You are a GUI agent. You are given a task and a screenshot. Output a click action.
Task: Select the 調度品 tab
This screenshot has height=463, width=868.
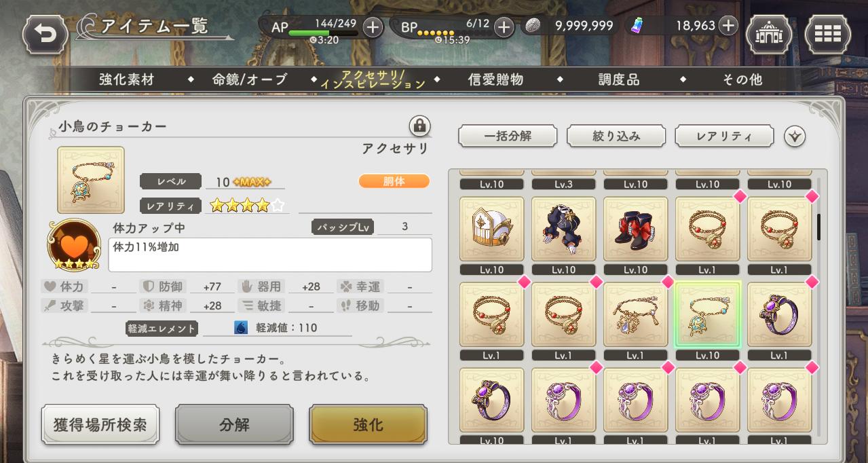(x=618, y=79)
